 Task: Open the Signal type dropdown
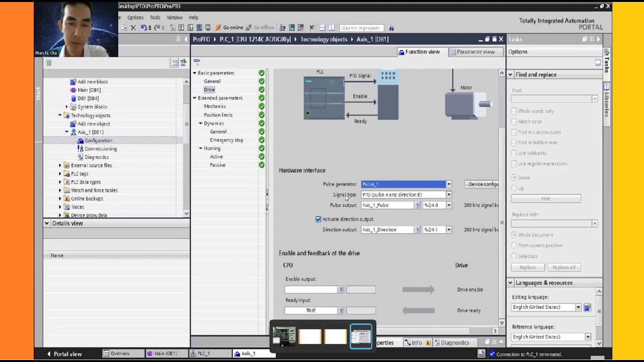click(x=449, y=195)
